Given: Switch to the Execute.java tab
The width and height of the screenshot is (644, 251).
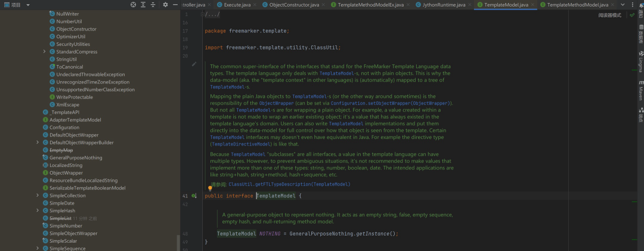Looking at the screenshot, I should pos(237,5).
